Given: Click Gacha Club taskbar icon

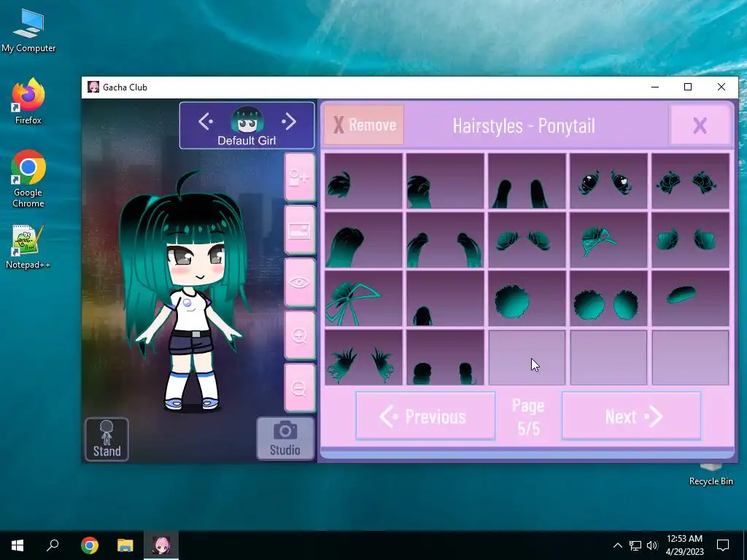Looking at the screenshot, I should click(161, 545).
